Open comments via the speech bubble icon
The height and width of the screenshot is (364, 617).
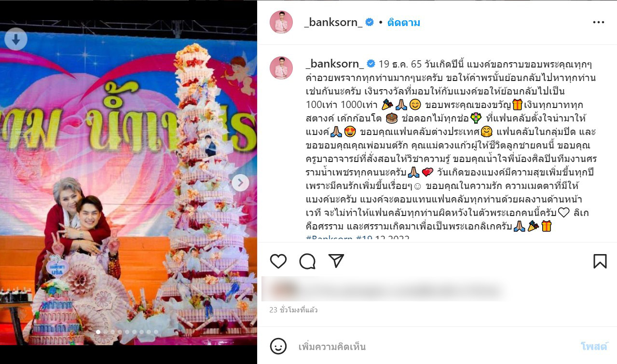point(307,261)
